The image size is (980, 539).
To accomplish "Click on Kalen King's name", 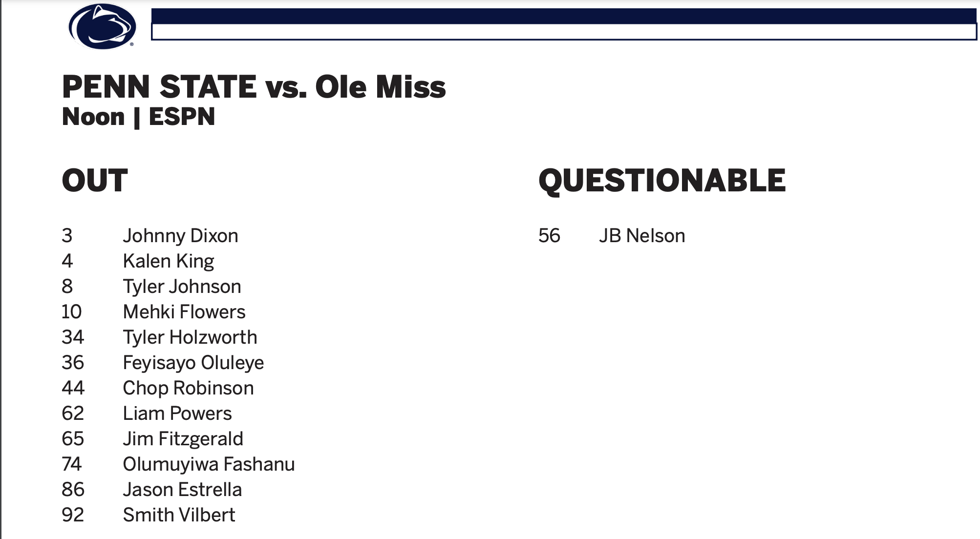I will pos(168,261).
